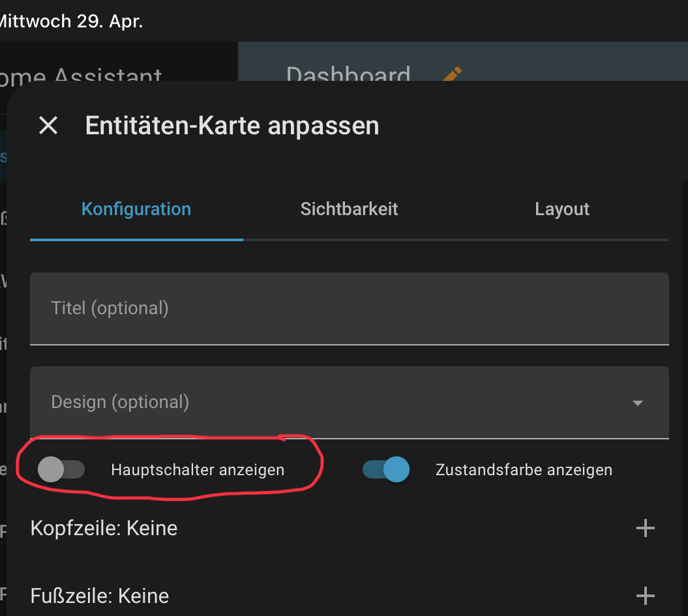Click the Zustandsfarbe anzeigen label text
The image size is (688, 616).
click(x=524, y=470)
